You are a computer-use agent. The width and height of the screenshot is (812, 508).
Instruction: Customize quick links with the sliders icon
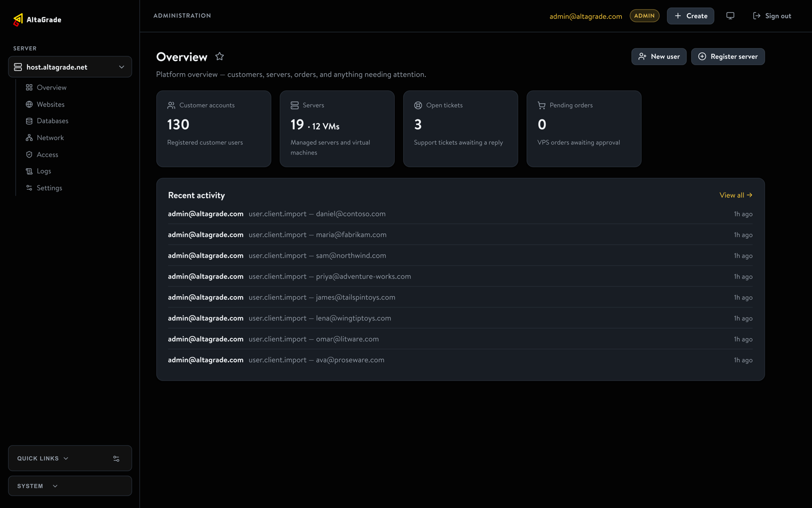[x=116, y=459]
